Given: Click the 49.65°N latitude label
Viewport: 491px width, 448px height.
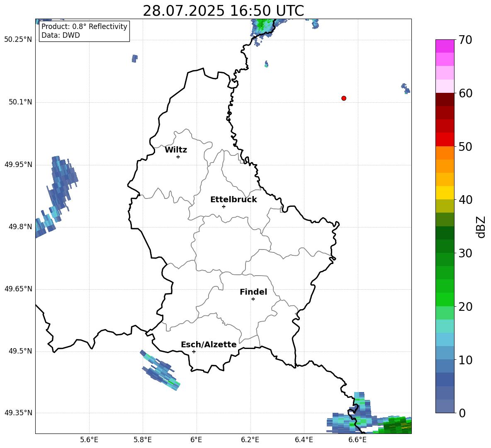Looking at the screenshot, I should 18,289.
